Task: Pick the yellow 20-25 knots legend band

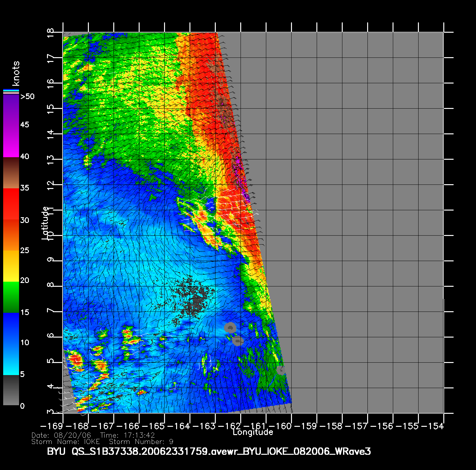Action: pyautogui.click(x=11, y=266)
